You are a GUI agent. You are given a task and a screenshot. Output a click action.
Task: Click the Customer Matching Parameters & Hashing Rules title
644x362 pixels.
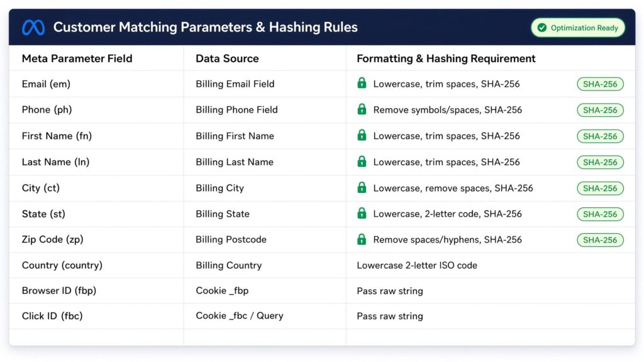pos(206,28)
